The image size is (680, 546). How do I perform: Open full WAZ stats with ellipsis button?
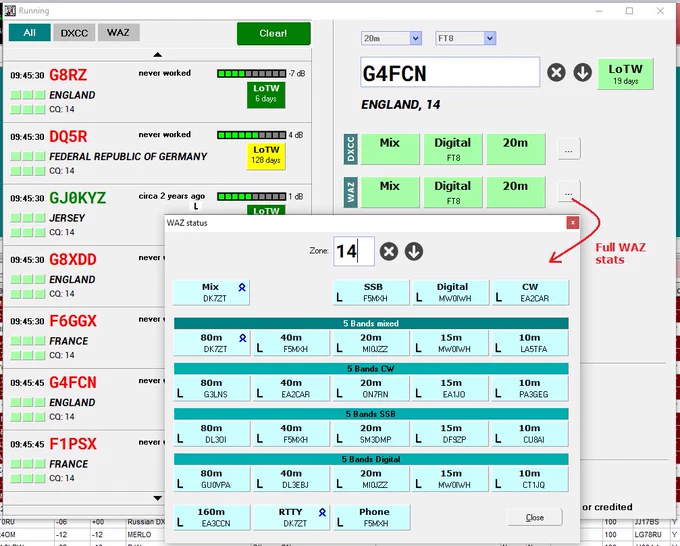569,192
